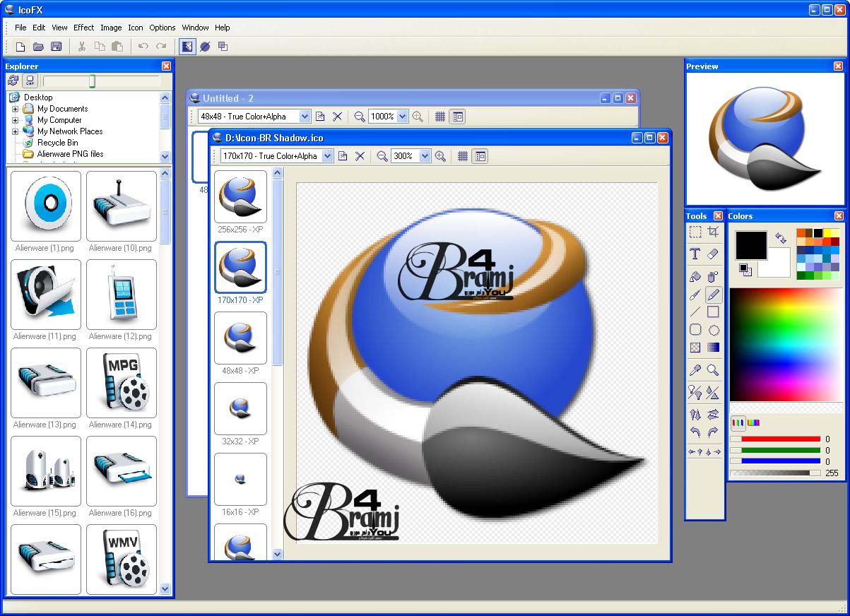Image resolution: width=850 pixels, height=616 pixels.
Task: Open the Effect menu
Action: tap(83, 28)
